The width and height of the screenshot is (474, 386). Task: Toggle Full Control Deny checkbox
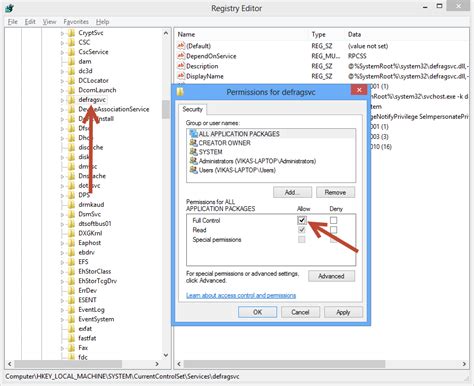333,220
